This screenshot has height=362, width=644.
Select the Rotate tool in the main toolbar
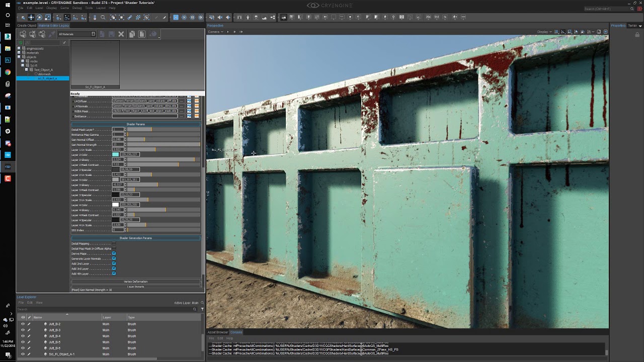pos(39,18)
